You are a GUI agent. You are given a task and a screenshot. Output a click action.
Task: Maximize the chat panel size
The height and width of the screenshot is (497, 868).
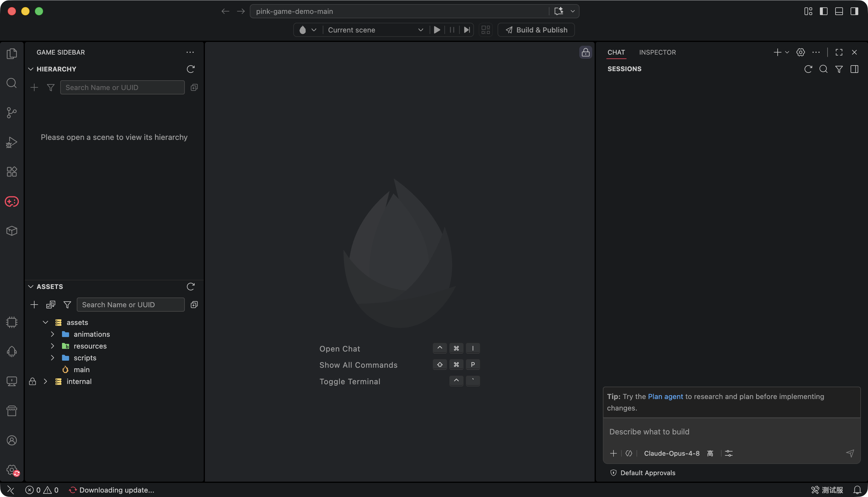tap(839, 52)
